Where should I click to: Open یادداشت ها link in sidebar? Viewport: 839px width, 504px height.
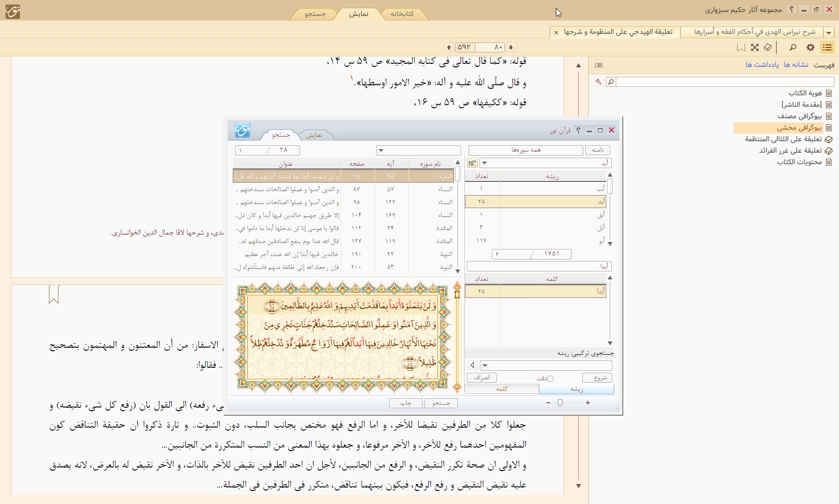(762, 65)
